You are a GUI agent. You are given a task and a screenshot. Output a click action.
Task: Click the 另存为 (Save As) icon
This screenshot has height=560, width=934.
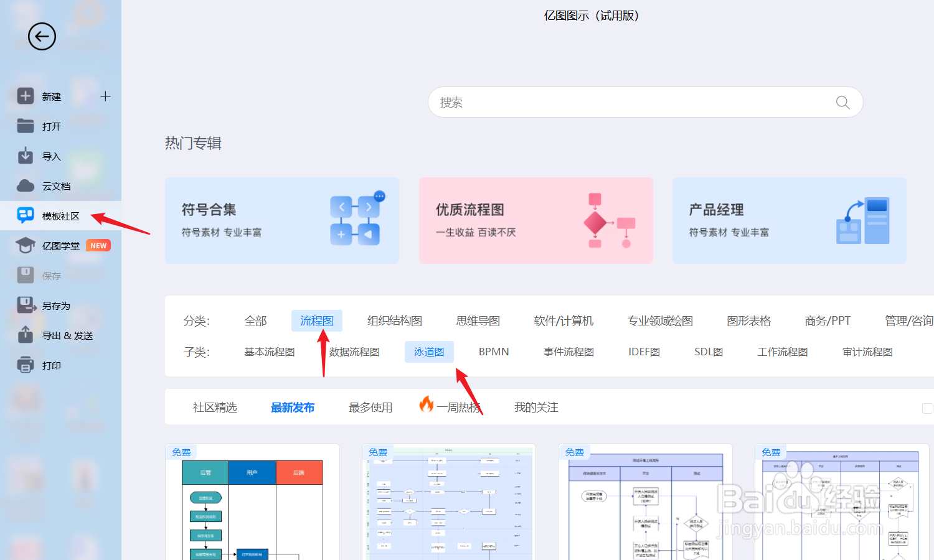pos(25,306)
